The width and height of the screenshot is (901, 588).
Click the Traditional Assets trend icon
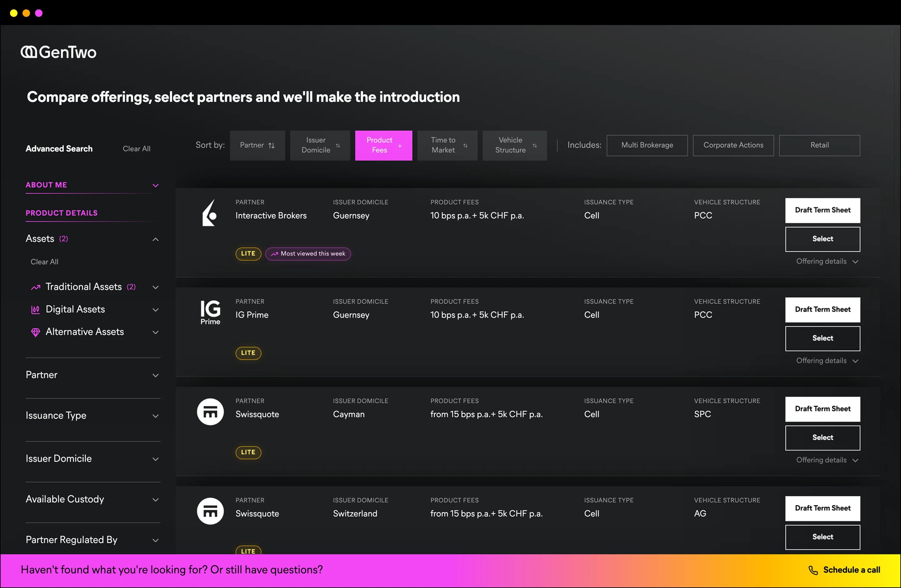click(36, 287)
